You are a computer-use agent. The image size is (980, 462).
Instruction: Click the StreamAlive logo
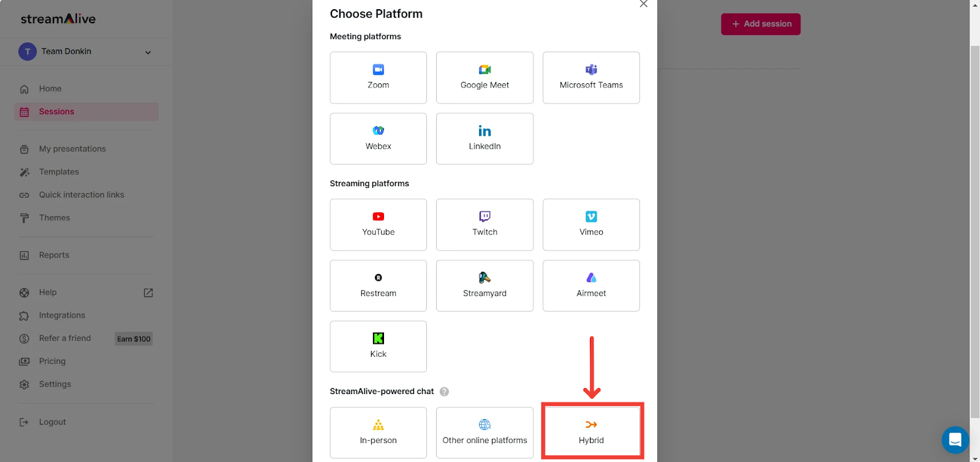coord(58,19)
